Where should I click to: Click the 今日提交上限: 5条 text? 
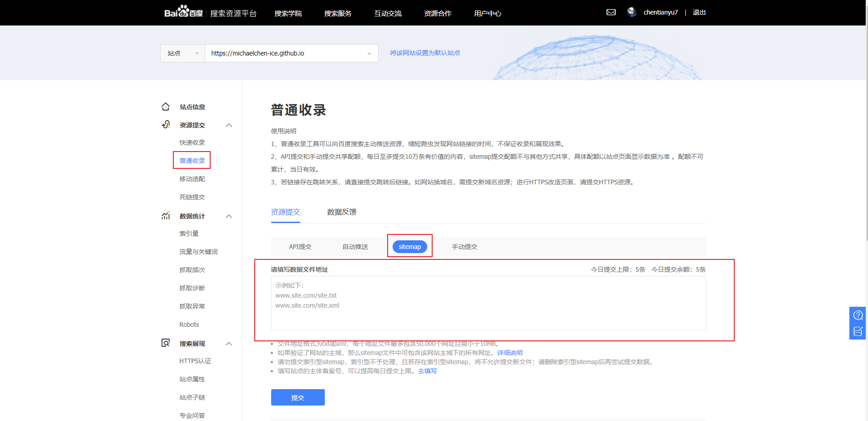(x=618, y=269)
